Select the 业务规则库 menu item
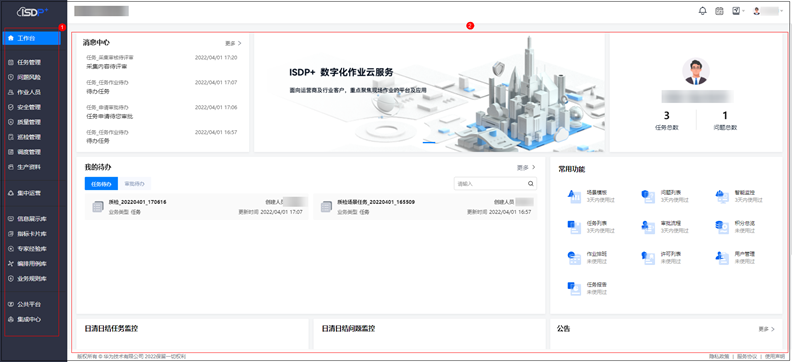 32,279
